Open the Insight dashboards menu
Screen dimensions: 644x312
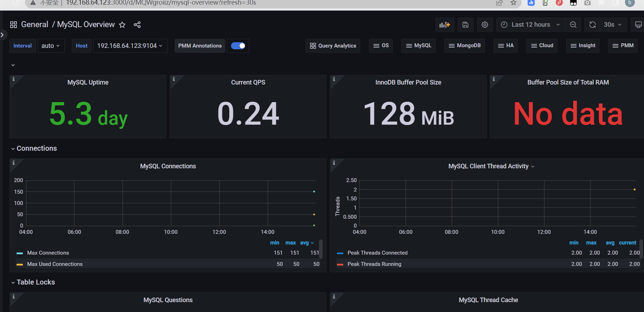583,46
